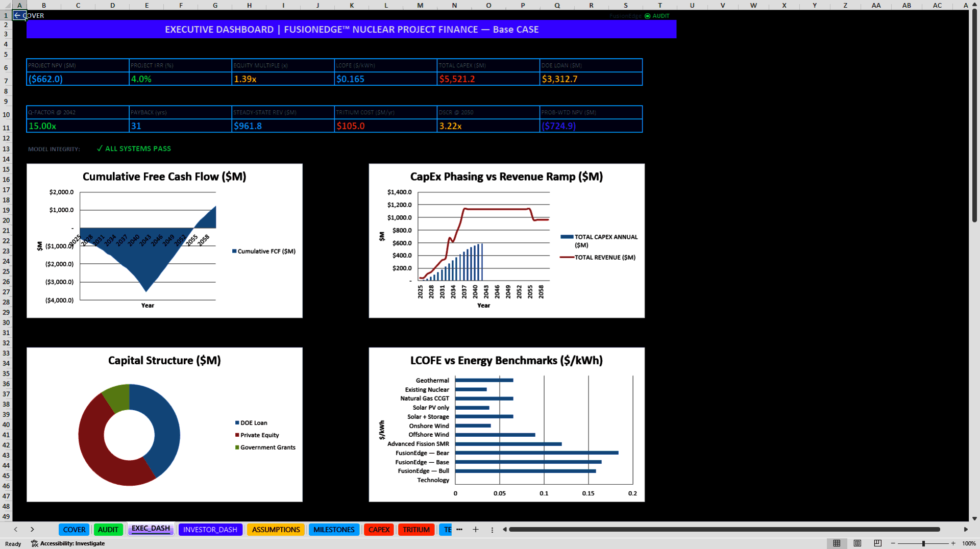The height and width of the screenshot is (549, 980).
Task: Select tritium cost value $105.0
Action: [x=386, y=126]
